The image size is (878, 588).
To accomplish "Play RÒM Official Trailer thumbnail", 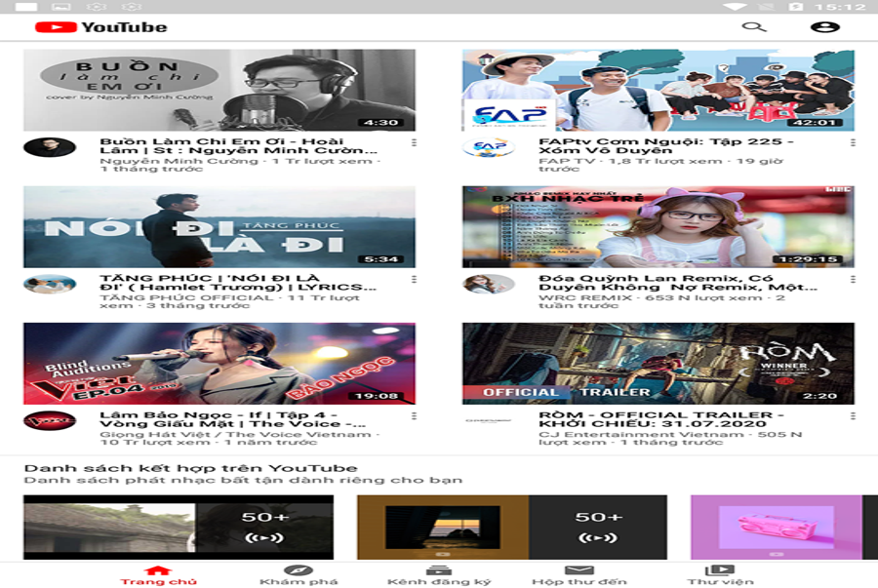I will 658,363.
